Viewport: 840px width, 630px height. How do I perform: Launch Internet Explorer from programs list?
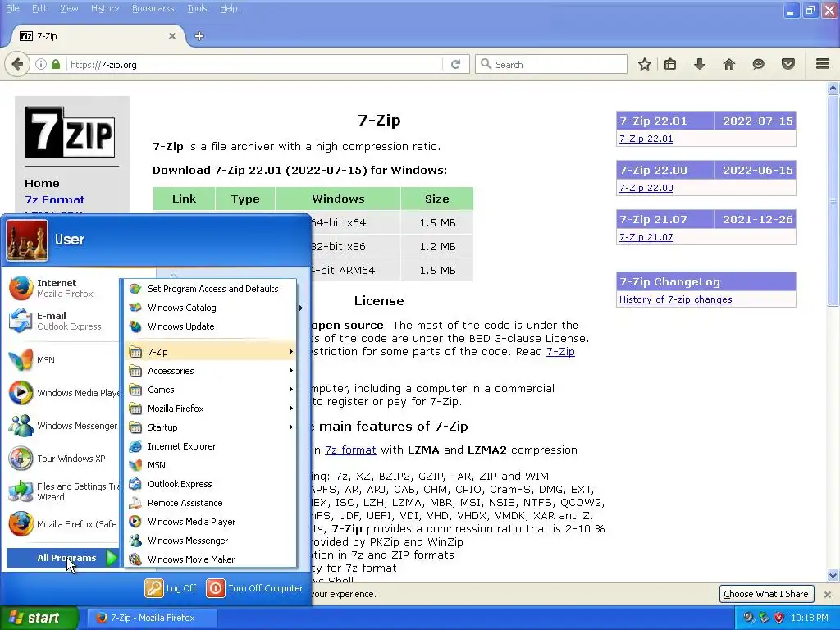[210, 446]
